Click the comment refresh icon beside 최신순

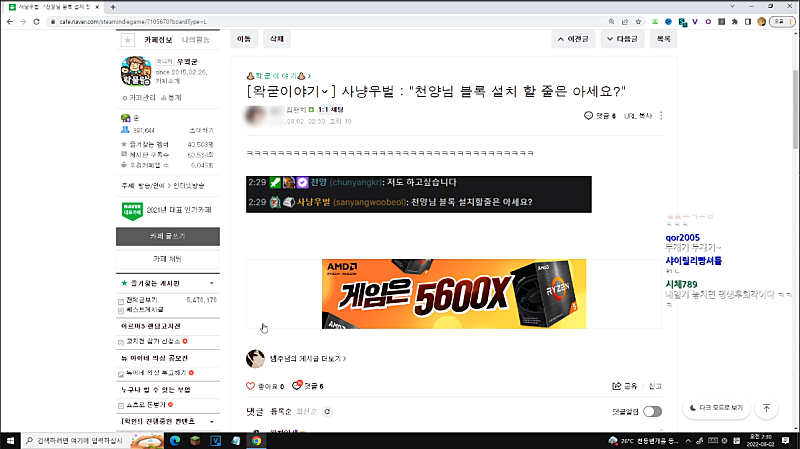point(326,411)
